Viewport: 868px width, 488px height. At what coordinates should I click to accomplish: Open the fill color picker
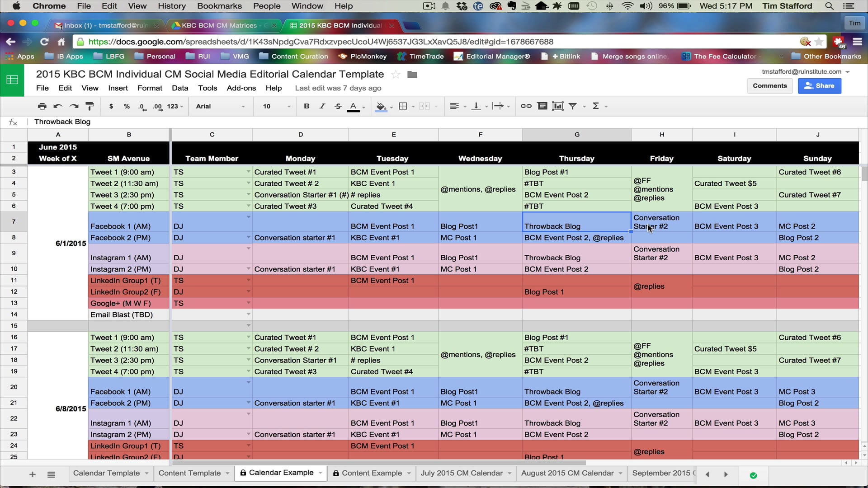[x=381, y=106]
